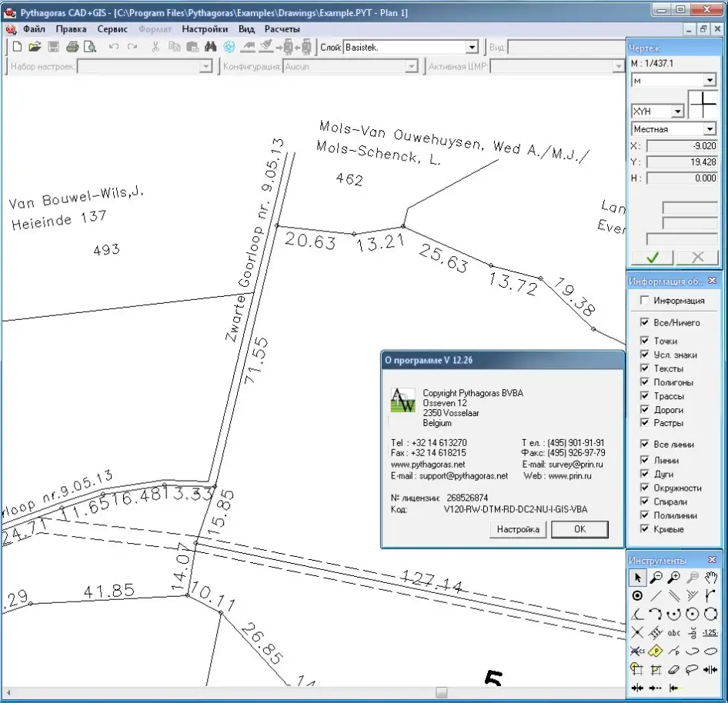Toggle the Дороги checkbox

[x=644, y=409]
